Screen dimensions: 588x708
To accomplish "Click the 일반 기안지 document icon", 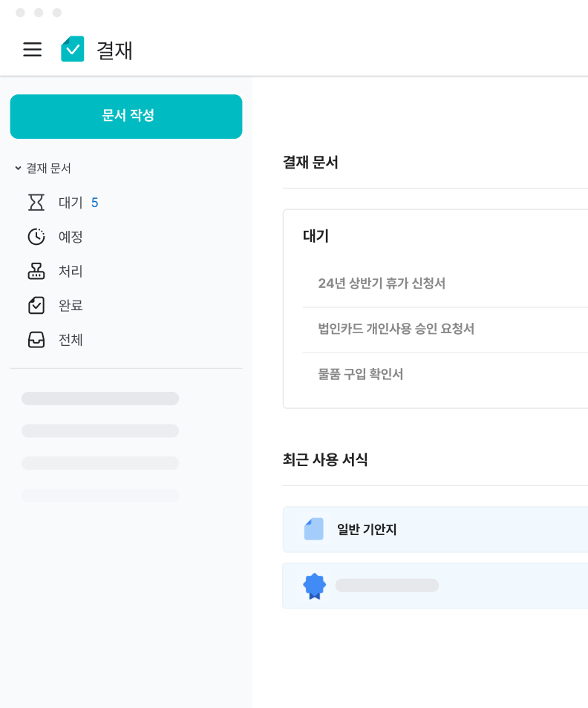I will coord(314,529).
